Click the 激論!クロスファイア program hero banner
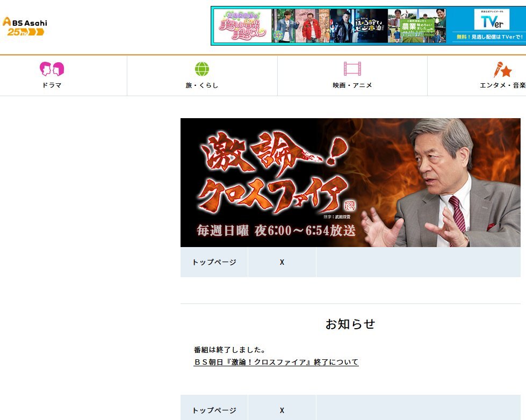Image resolution: width=526 pixels, height=420 pixels. pyautogui.click(x=350, y=183)
